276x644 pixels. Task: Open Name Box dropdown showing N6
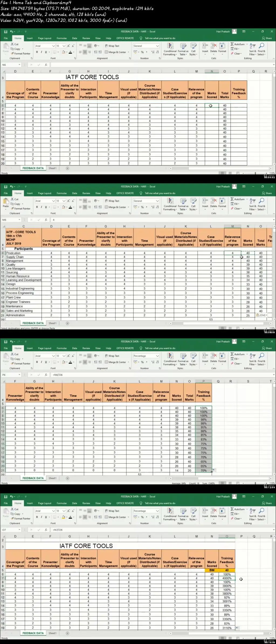click(x=19, y=65)
